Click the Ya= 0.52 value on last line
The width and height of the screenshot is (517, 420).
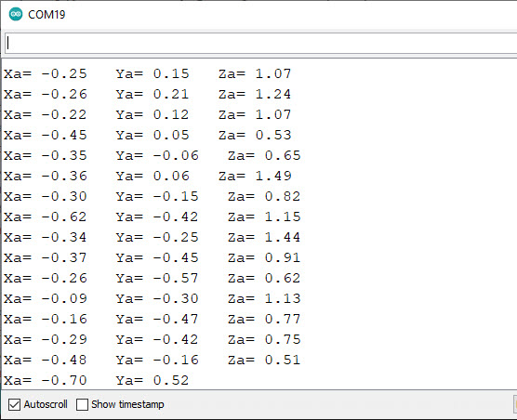[x=152, y=380]
